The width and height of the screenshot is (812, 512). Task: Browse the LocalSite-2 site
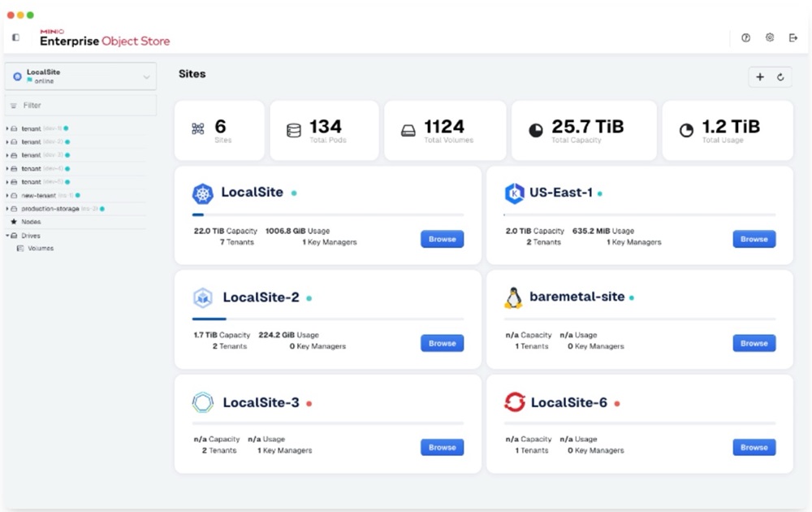point(442,343)
